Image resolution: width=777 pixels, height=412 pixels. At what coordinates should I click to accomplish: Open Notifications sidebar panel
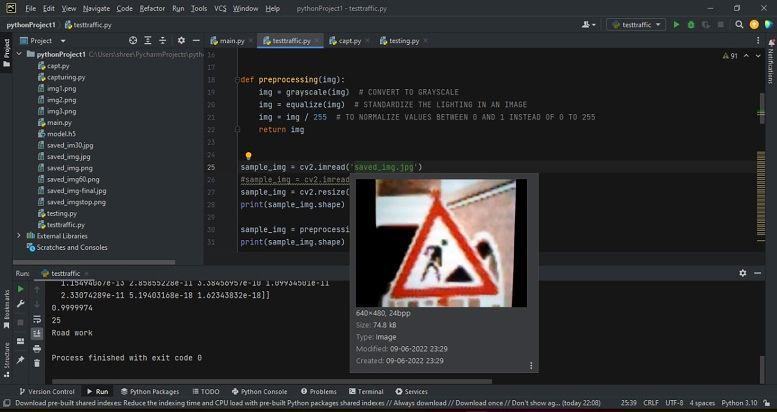coord(771,62)
